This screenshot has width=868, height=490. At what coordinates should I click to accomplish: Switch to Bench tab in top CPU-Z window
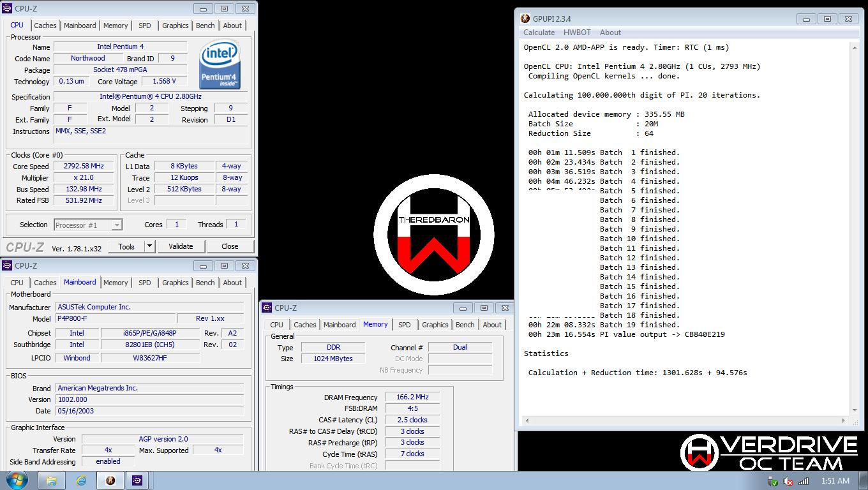(x=206, y=26)
